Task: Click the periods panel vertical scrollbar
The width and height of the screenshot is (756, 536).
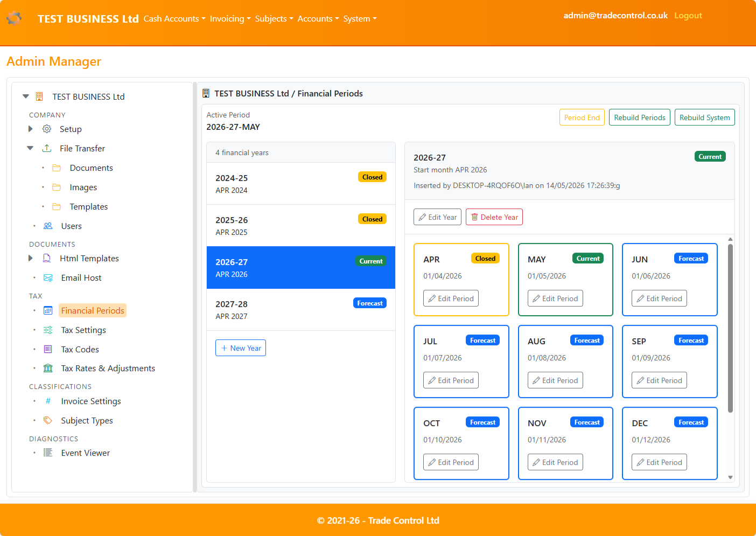Action: [x=730, y=328]
